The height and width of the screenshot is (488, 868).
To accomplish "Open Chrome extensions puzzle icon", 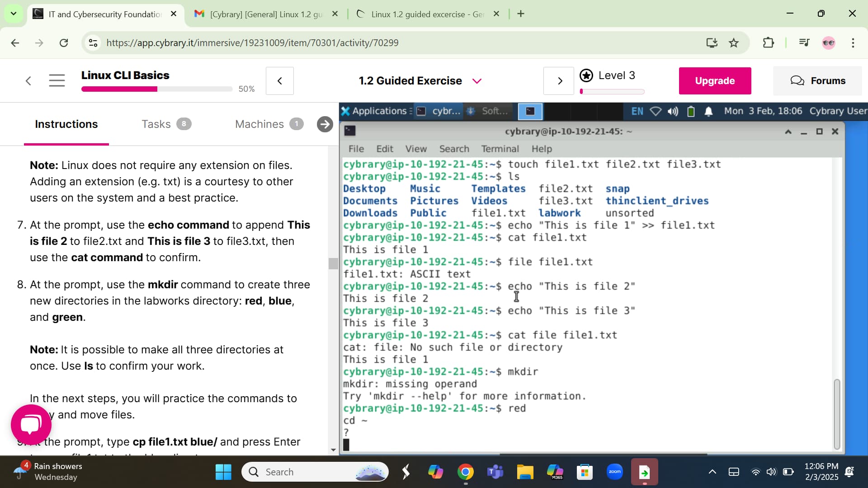I will [x=768, y=43].
